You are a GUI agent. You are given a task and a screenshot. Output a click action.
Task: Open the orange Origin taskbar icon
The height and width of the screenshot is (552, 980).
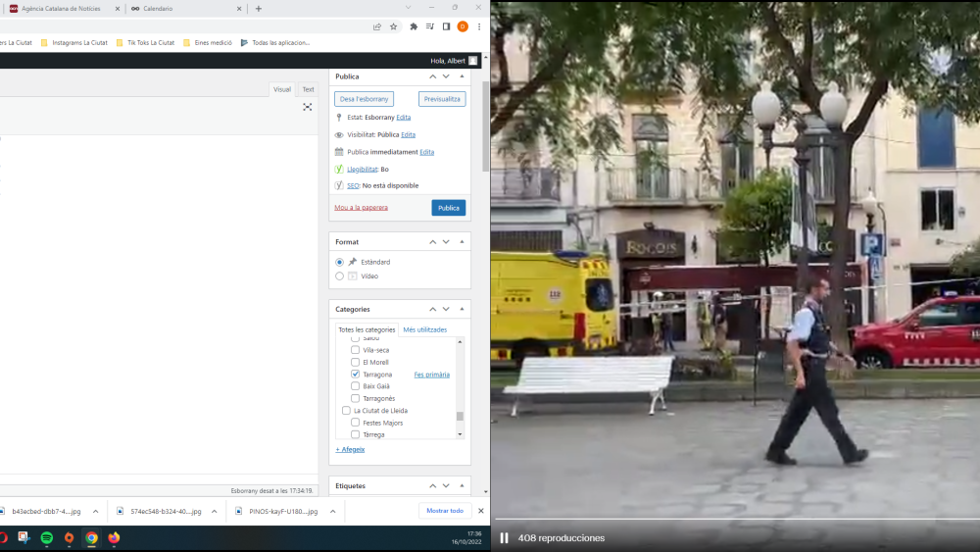pyautogui.click(x=69, y=537)
